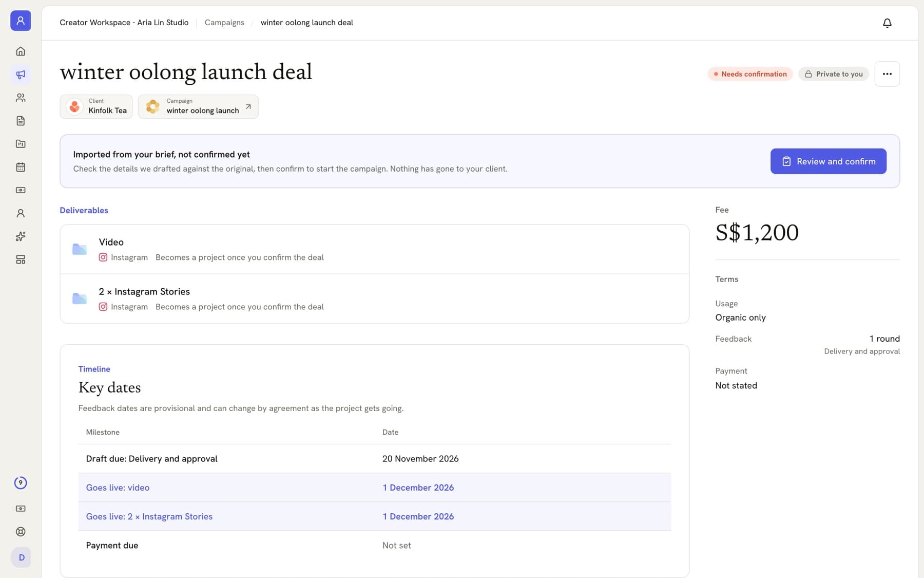Click the Organic only usage value
The width and height of the screenshot is (924, 578).
click(740, 318)
